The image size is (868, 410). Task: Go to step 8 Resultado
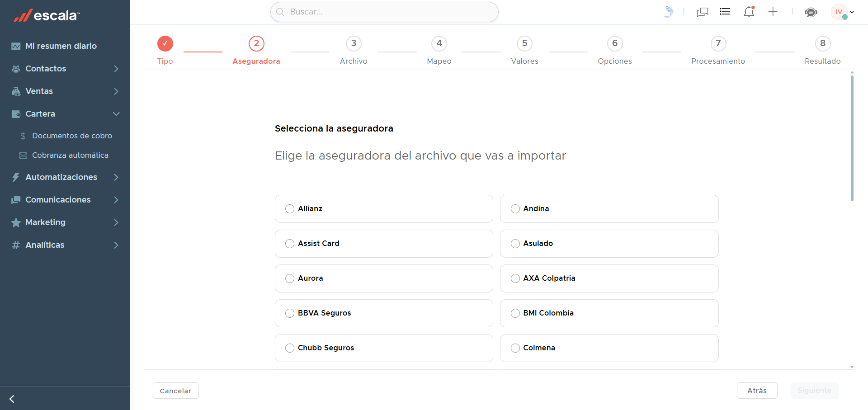(x=823, y=50)
